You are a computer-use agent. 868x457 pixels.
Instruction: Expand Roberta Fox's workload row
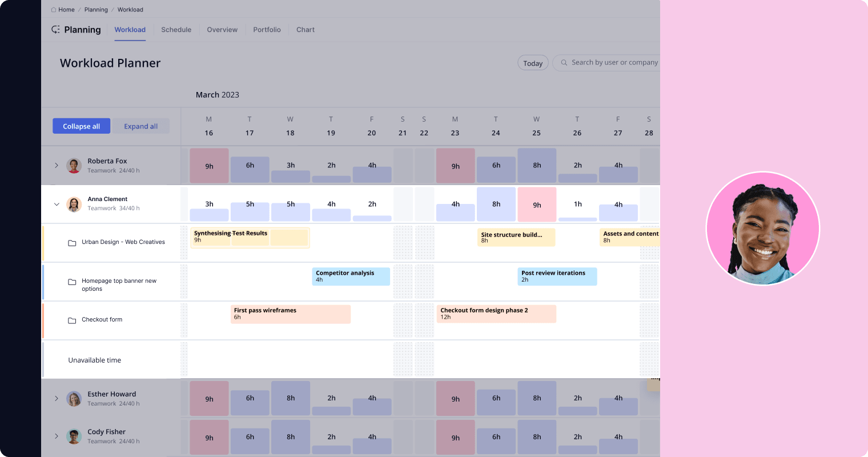57,166
